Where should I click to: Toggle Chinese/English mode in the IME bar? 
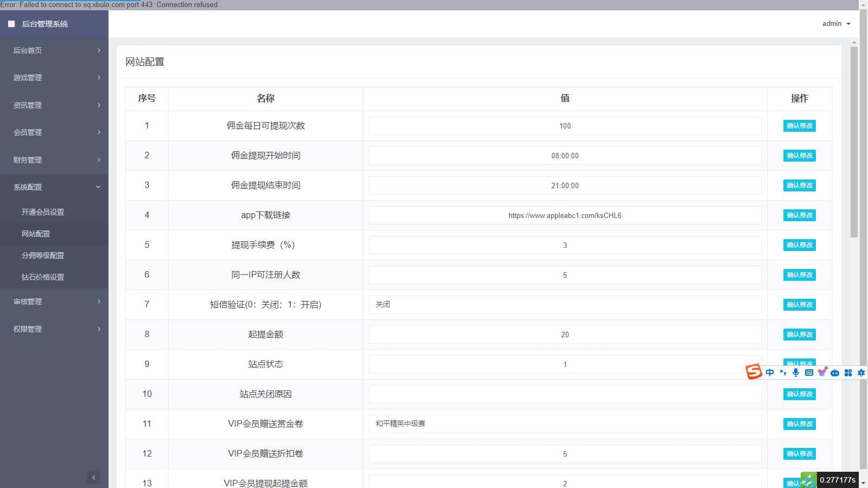tap(770, 373)
